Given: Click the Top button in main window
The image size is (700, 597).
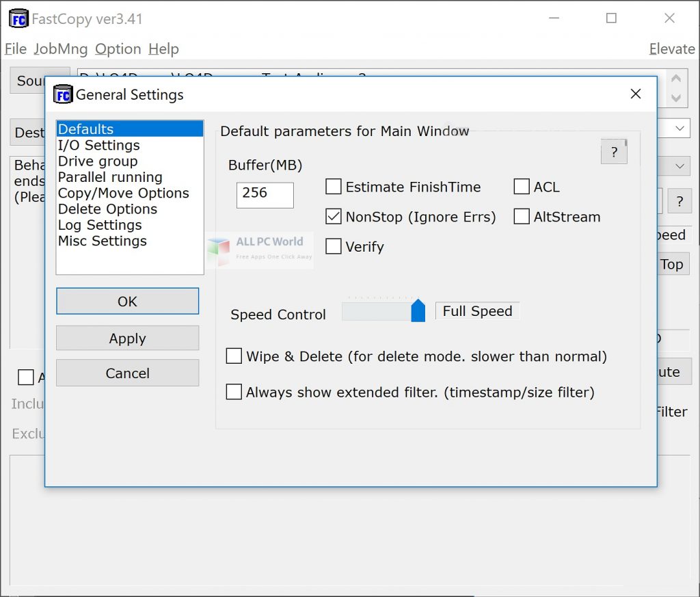Looking at the screenshot, I should pyautogui.click(x=673, y=265).
